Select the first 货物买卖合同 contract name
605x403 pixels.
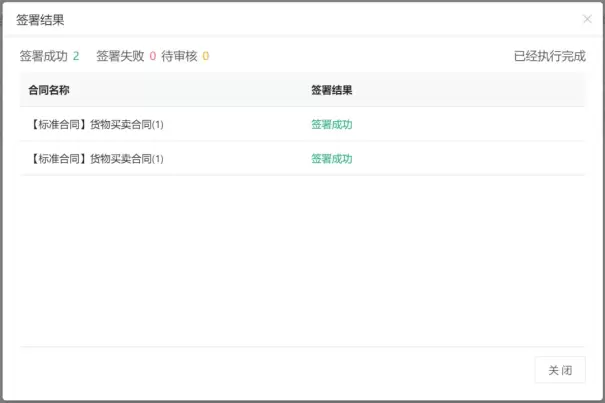click(127, 125)
